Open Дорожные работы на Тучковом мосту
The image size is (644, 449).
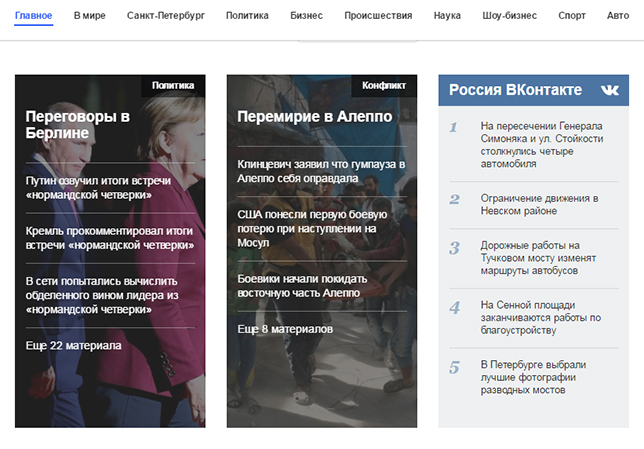point(538,258)
